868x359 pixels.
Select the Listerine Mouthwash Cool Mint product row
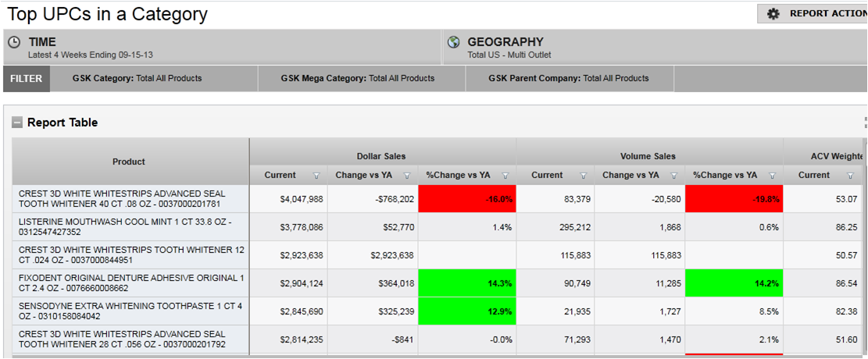(x=129, y=227)
